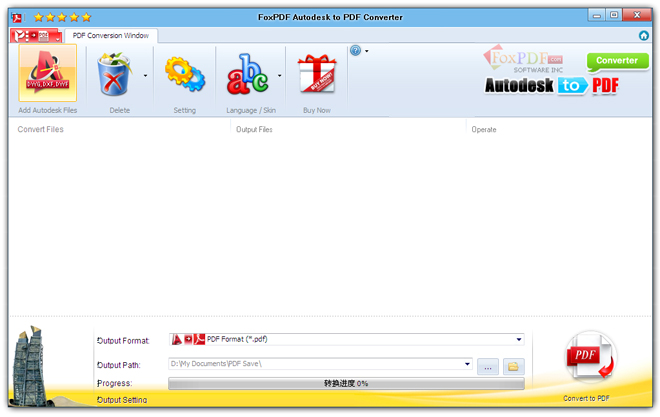This screenshot has height=417, width=660.
Task: Click the conversion progress bar
Action: point(346,383)
